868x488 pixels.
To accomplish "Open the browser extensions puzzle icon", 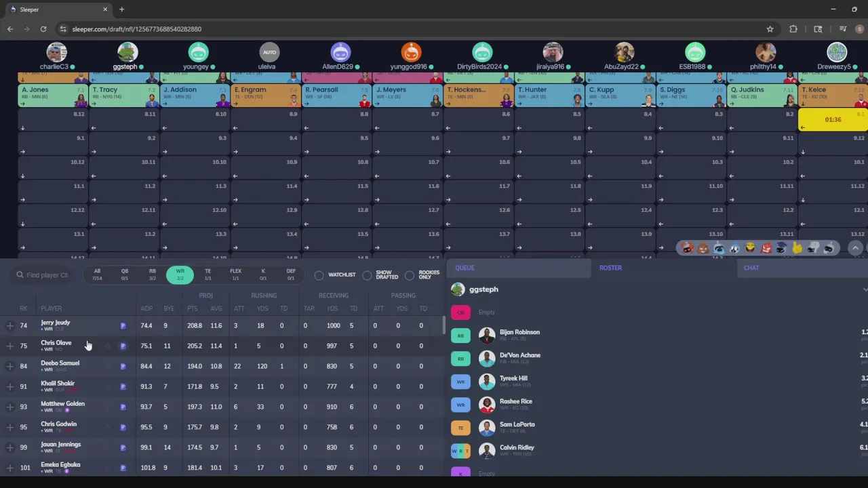I will coord(793,29).
